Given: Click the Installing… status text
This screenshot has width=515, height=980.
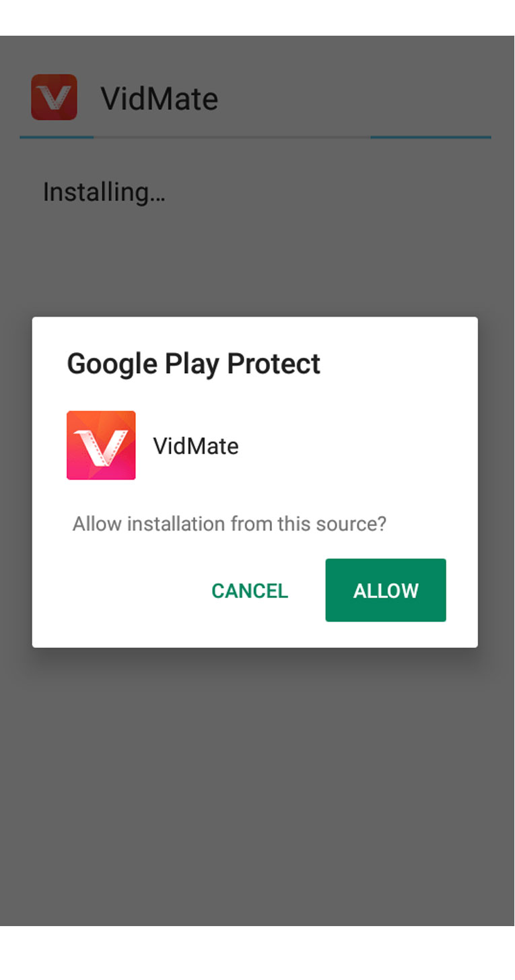Looking at the screenshot, I should pyautogui.click(x=104, y=192).
